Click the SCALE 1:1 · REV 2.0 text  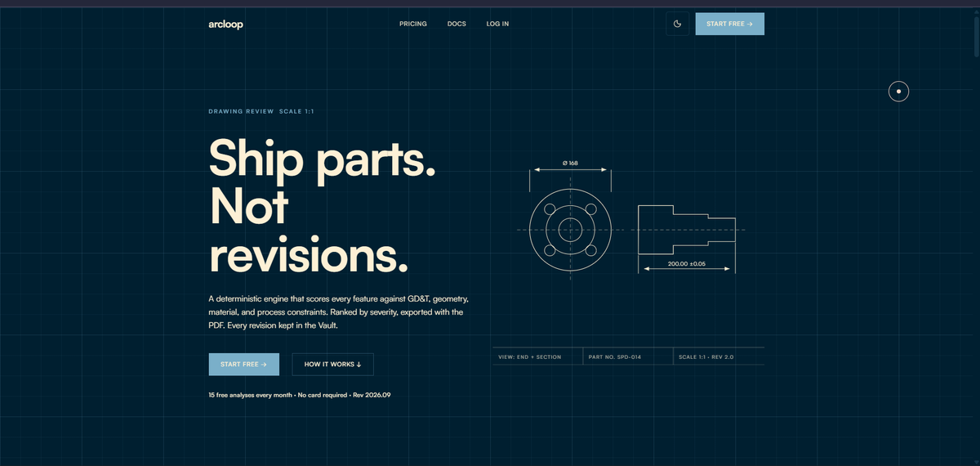706,357
